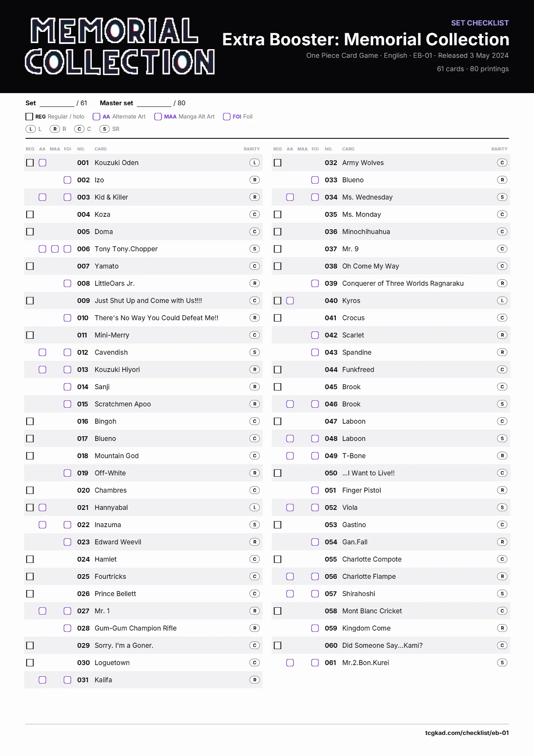The height and width of the screenshot is (756, 534).
Task: Check the Manga Alt Art box for Tony Tony.Chopper
Action: pyautogui.click(x=55, y=249)
